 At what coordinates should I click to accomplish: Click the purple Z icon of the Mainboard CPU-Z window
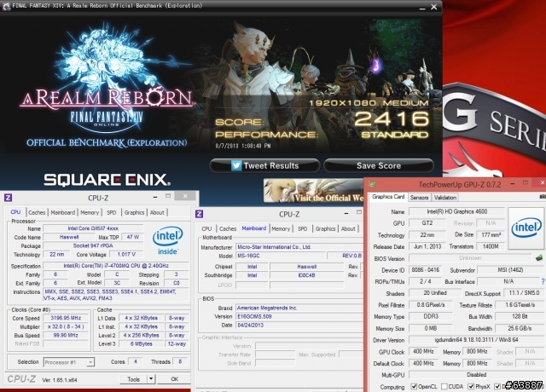click(x=199, y=214)
